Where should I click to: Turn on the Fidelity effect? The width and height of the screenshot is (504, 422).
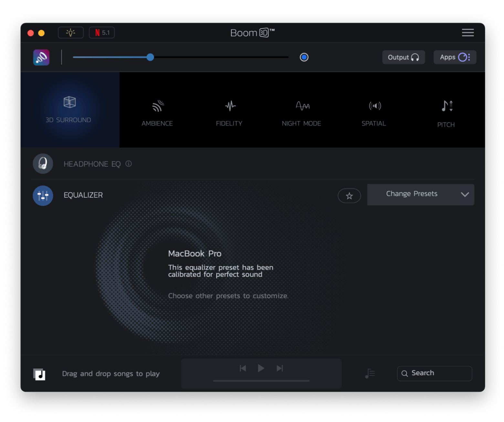tap(229, 113)
